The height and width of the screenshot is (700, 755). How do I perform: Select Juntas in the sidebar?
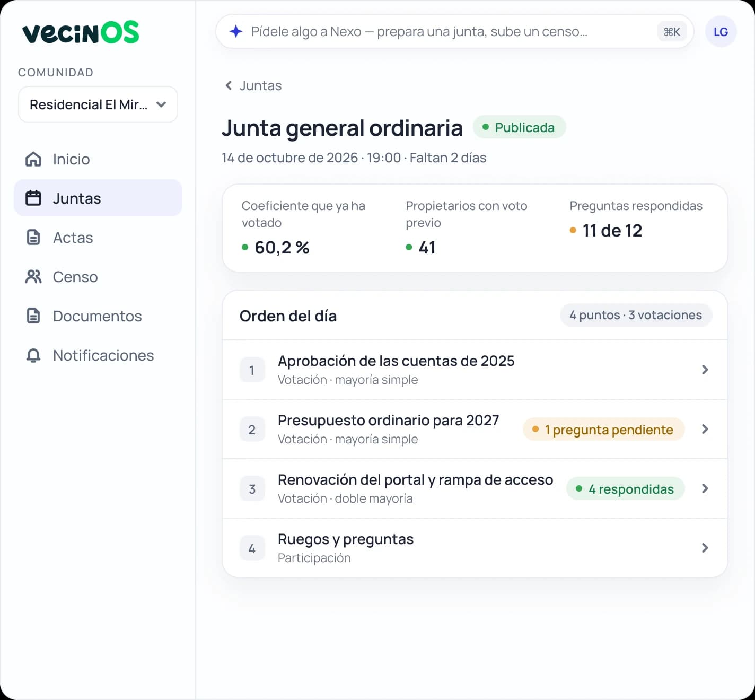(98, 198)
